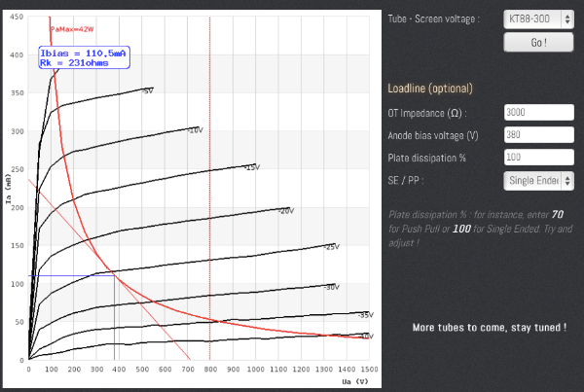This screenshot has width=584, height=392.
Task: Pick the -30V curve label
Action: click(331, 287)
